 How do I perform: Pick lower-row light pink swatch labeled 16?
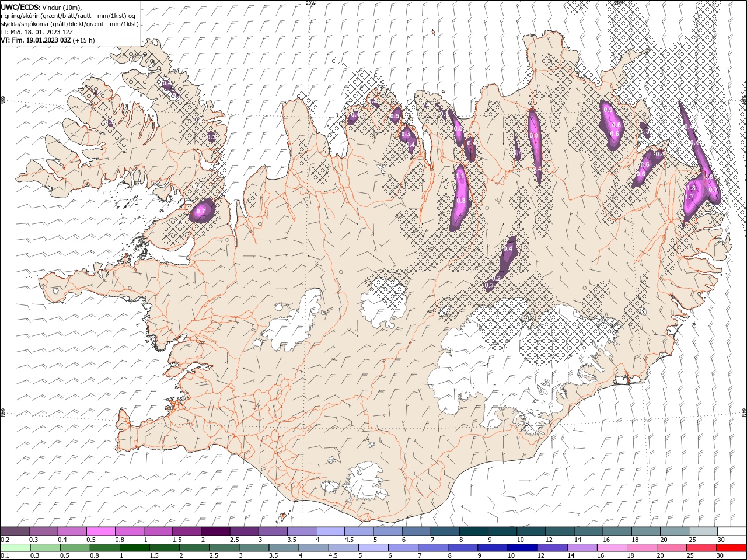[611, 548]
